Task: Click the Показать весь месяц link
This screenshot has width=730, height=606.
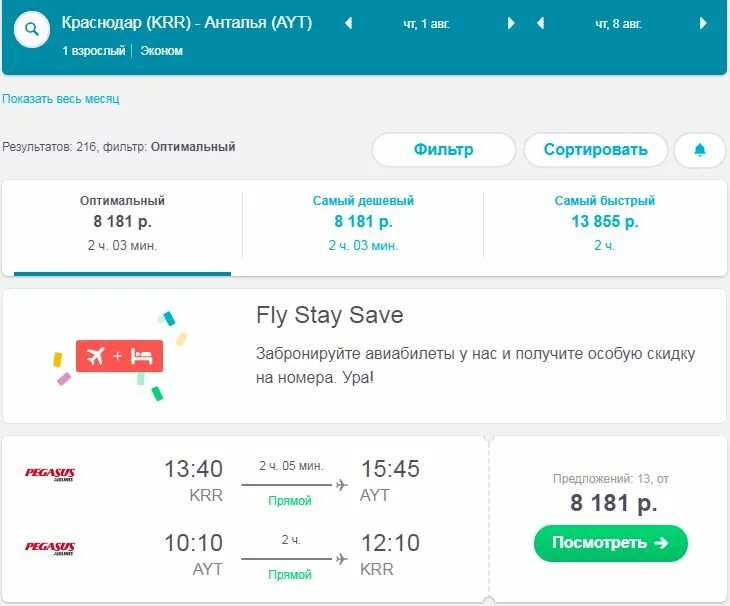Action: point(60,99)
